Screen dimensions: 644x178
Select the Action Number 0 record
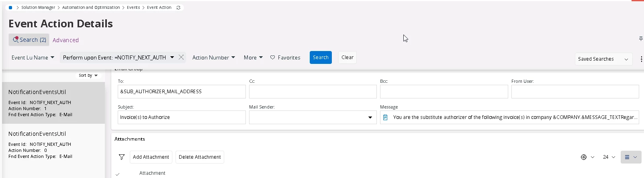[x=53, y=145]
